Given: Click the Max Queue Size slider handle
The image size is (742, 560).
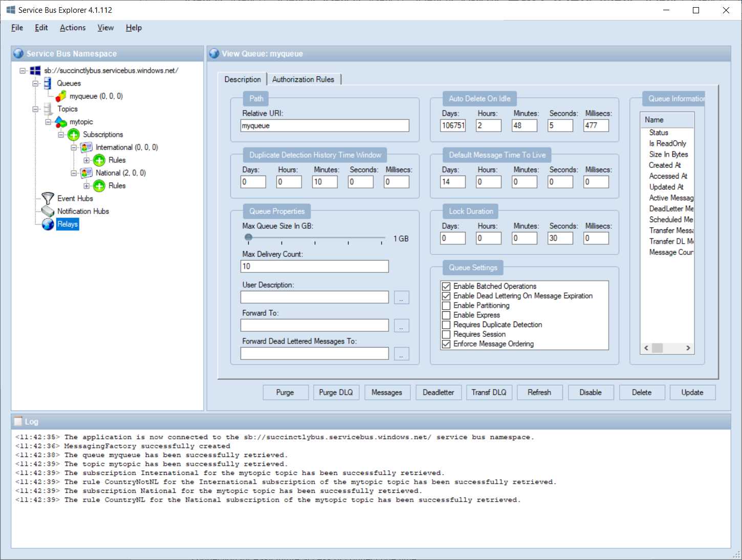Looking at the screenshot, I should 248,238.
